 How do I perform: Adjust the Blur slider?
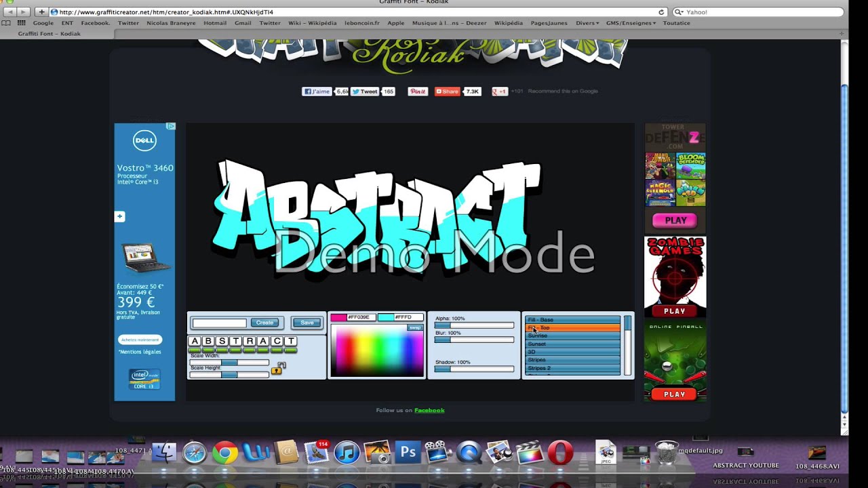coord(474,340)
